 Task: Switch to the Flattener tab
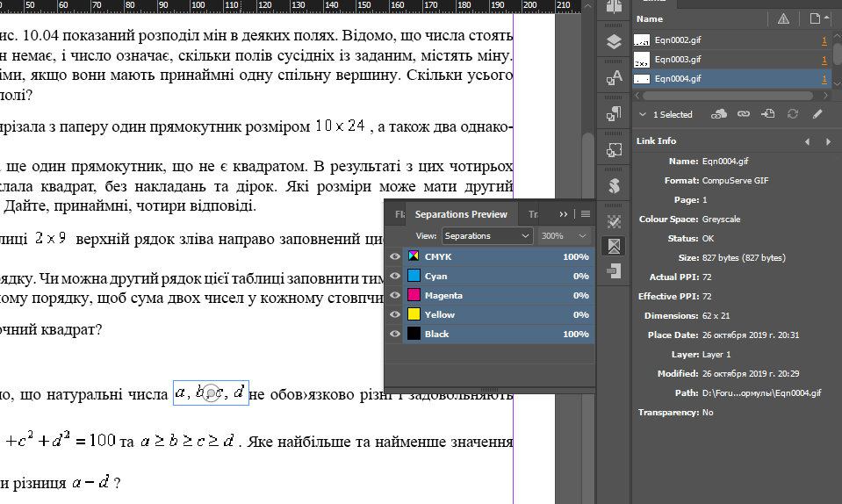tap(399, 214)
